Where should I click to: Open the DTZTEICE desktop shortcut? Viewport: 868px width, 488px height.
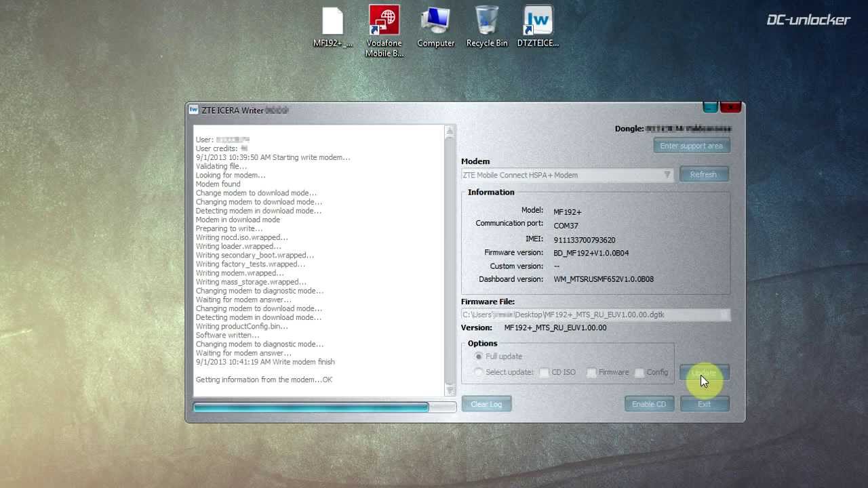pos(538,27)
